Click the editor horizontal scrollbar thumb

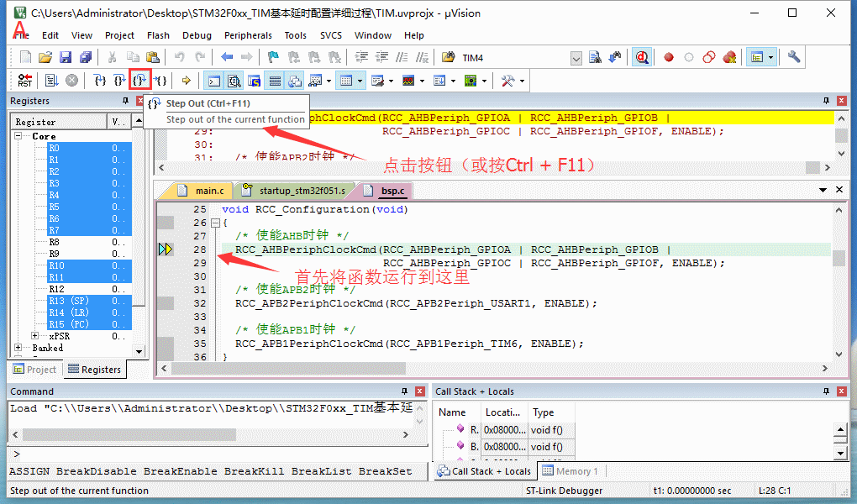(x=288, y=369)
